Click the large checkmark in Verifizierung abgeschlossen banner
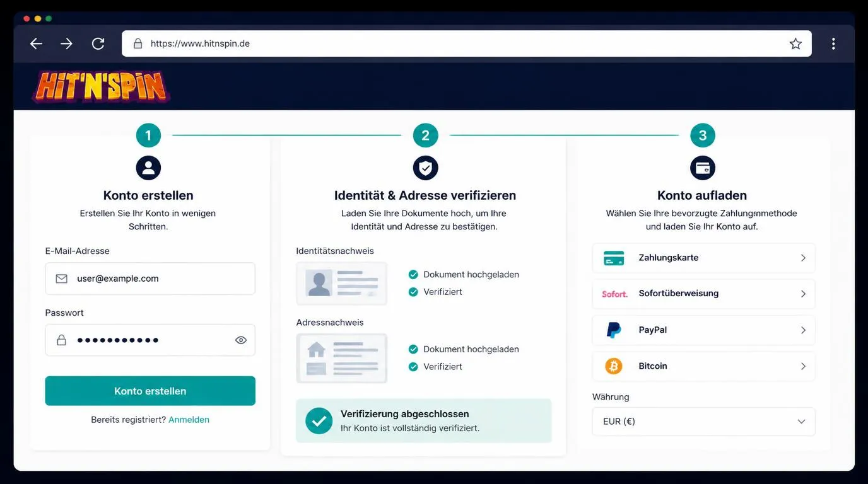 [319, 420]
